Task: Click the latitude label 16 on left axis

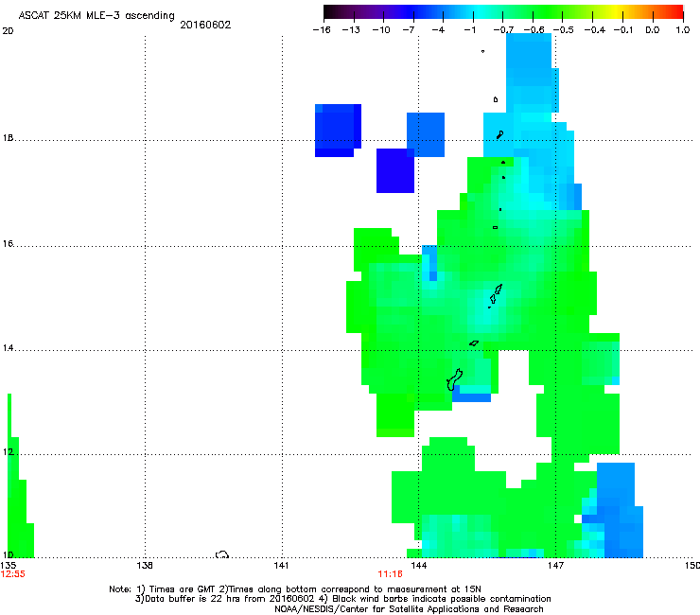Action: pyautogui.click(x=8, y=243)
